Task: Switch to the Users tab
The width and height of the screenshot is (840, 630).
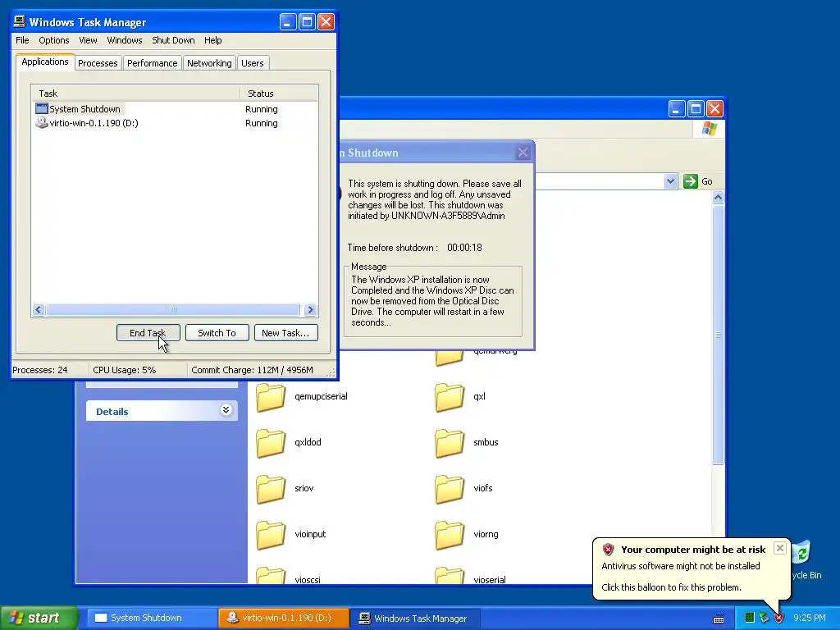Action: (253, 63)
